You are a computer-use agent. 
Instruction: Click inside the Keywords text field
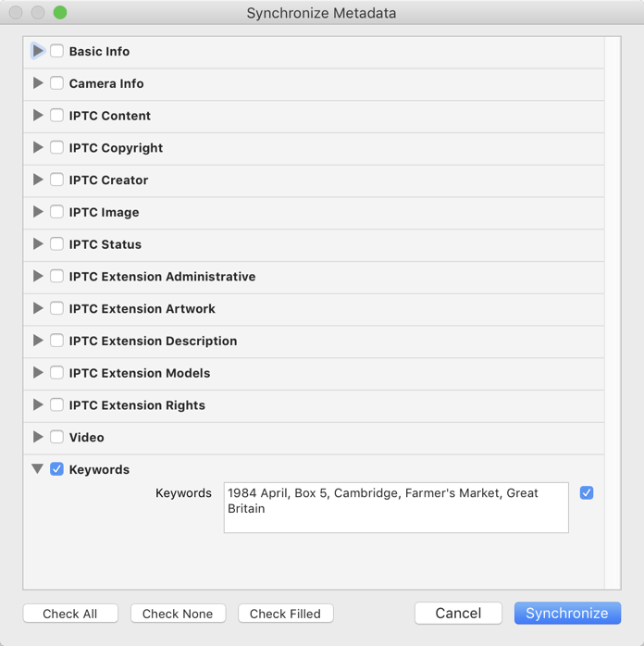coord(396,507)
